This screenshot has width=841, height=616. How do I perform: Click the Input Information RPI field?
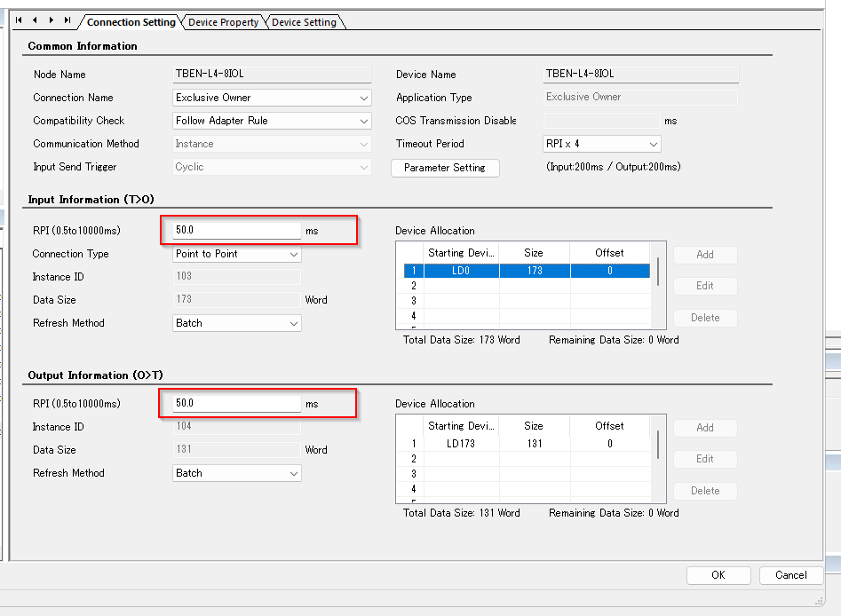tap(236, 230)
